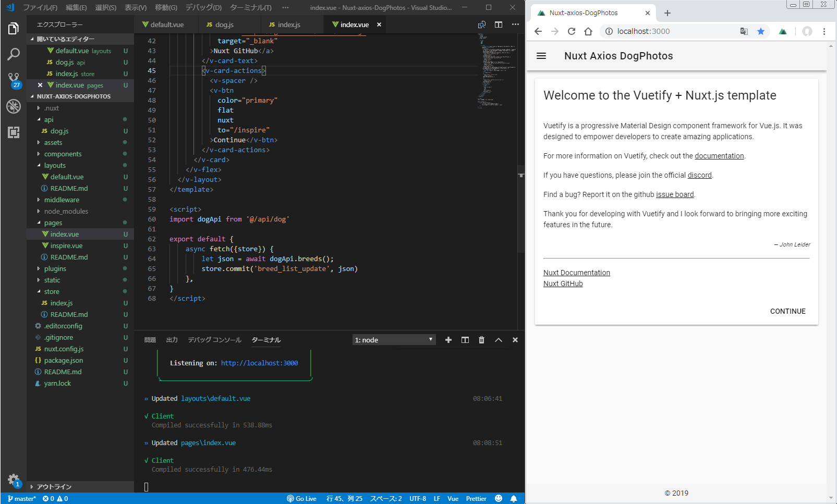
Task: Expand the components folder
Action: [63, 154]
